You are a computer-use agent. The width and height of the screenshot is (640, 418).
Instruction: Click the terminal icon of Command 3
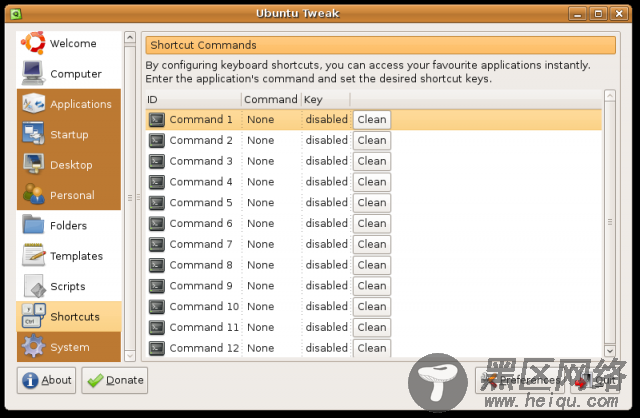(x=157, y=161)
